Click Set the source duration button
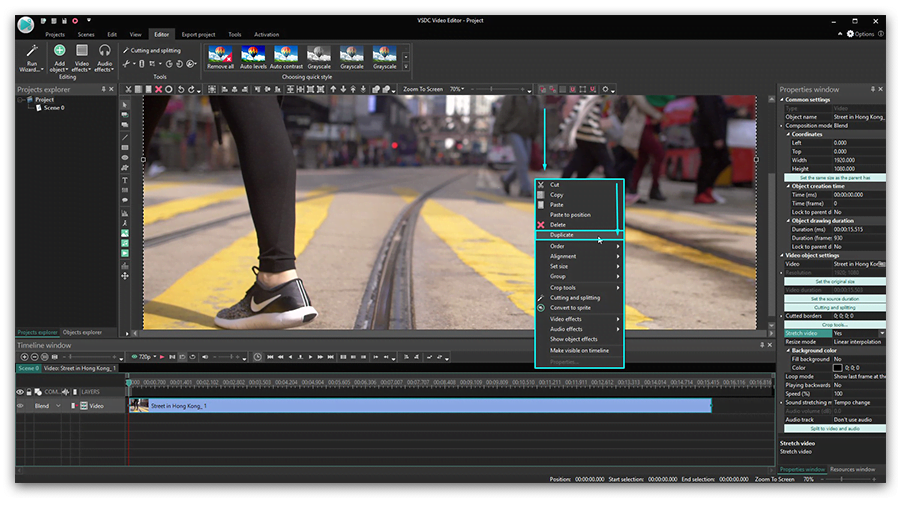 click(835, 299)
